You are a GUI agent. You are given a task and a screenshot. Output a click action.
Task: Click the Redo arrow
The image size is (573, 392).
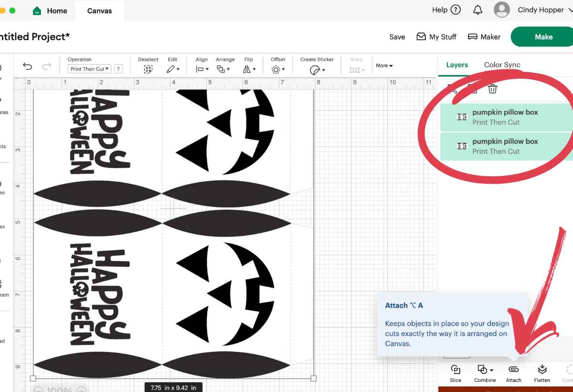coord(46,67)
